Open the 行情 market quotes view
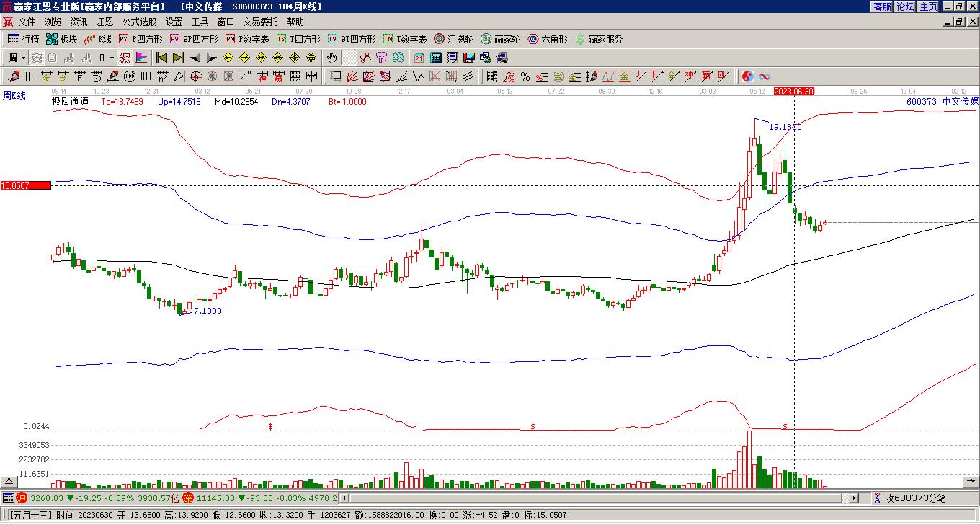This screenshot has width=980, height=525. point(24,39)
